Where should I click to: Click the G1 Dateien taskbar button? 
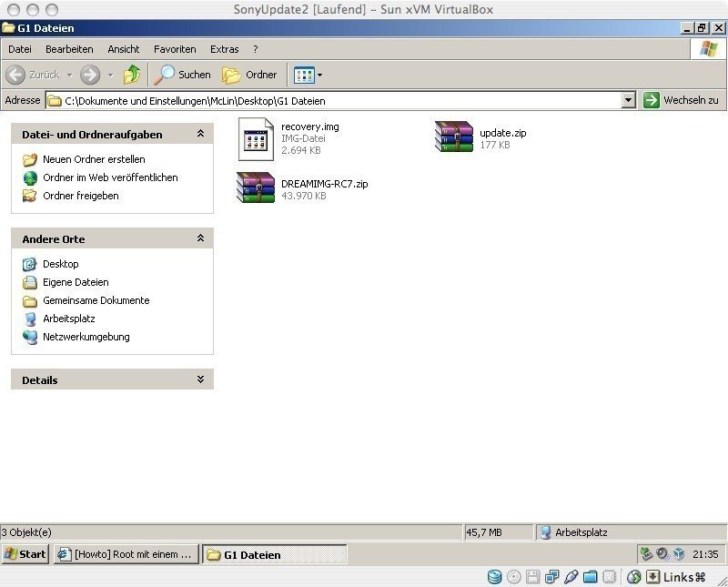(275, 554)
